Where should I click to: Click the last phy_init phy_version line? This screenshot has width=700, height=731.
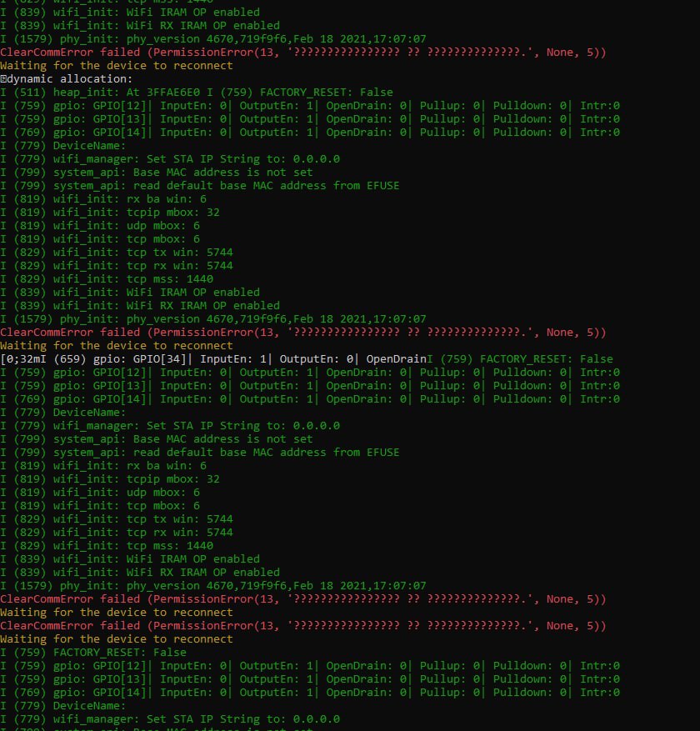(x=213, y=586)
